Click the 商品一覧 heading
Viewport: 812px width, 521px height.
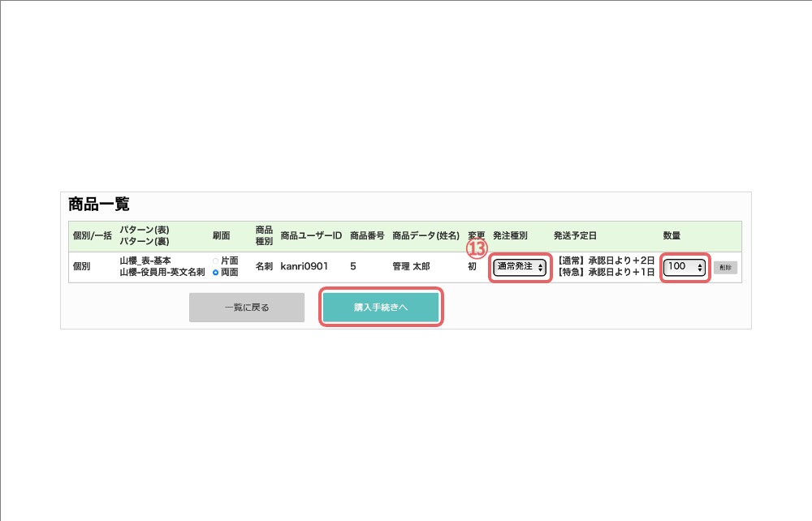pos(99,205)
